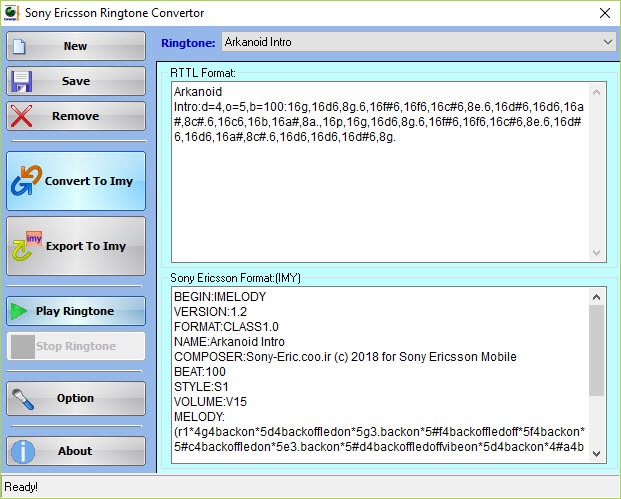Click the Sony Ericsson Format:(IMY) label
Viewport: 621px width, 499px height.
point(235,278)
